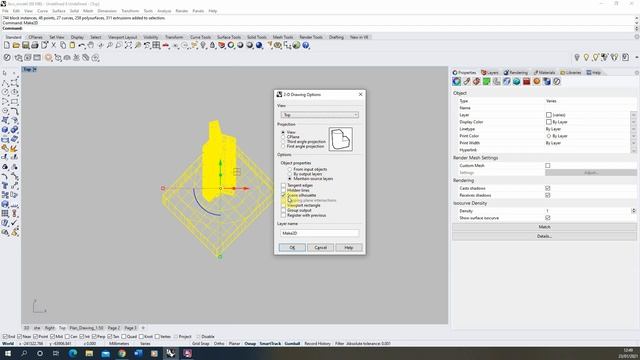Open the Object properties icon in panel

point(457,81)
